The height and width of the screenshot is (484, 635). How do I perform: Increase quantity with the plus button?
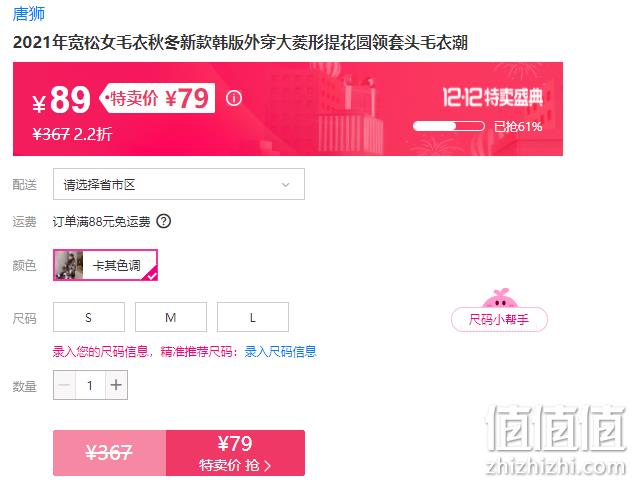pos(116,385)
